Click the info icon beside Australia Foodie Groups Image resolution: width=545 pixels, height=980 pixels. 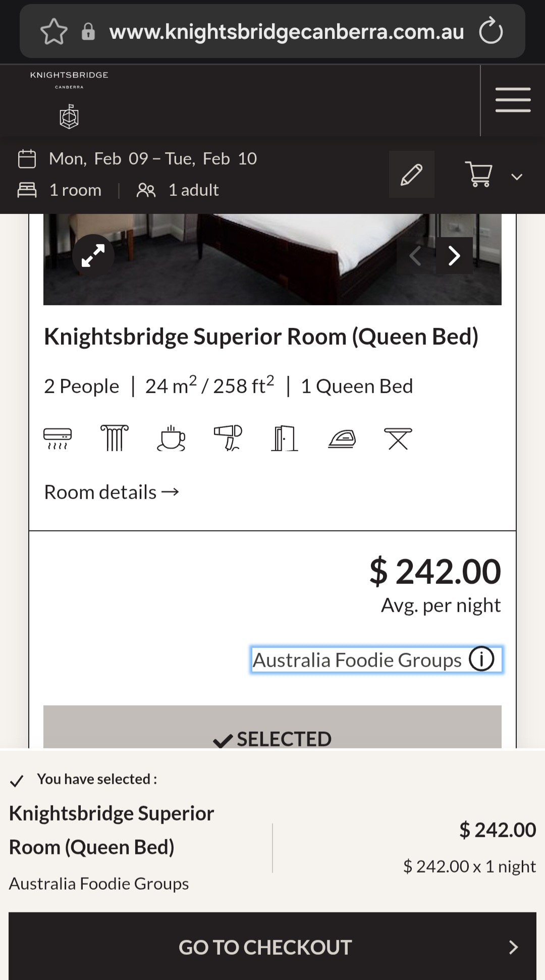point(481,659)
